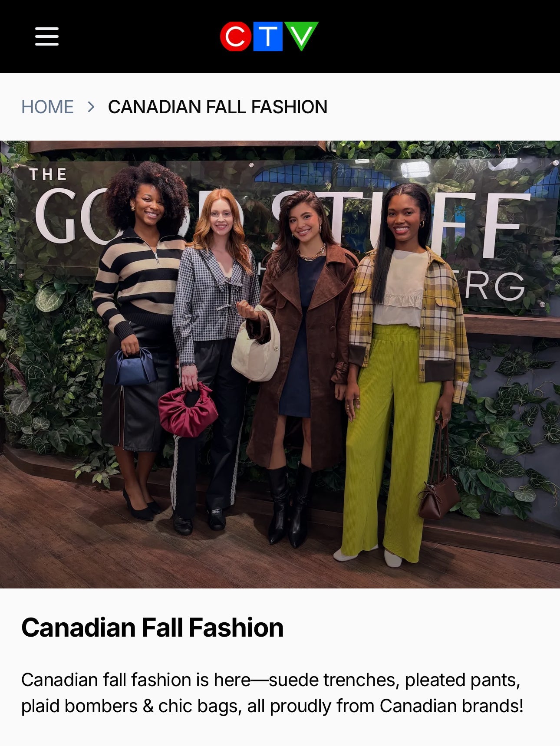Click the white shoulder bag in the photo
The image size is (560, 746).
256,345
